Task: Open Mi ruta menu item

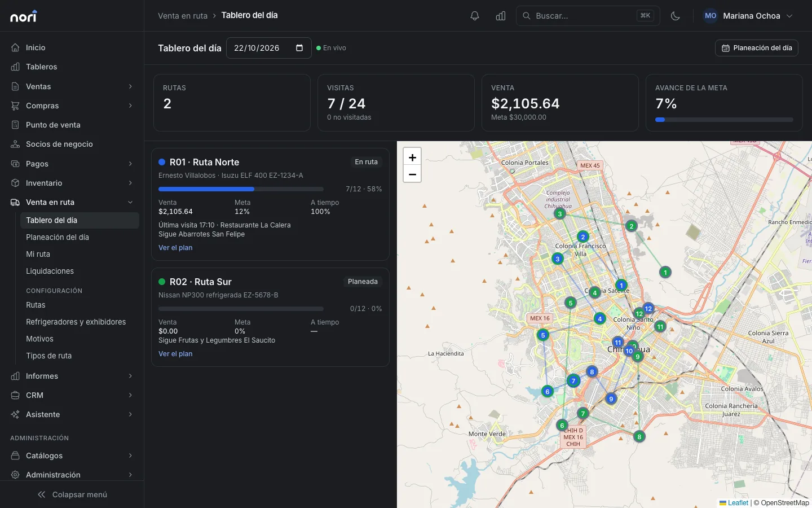Action: 80,254
